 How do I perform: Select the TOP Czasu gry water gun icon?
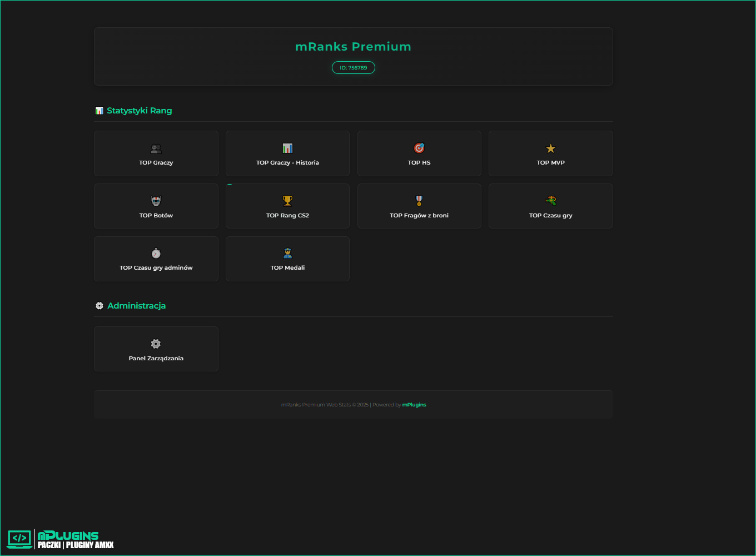pos(550,201)
